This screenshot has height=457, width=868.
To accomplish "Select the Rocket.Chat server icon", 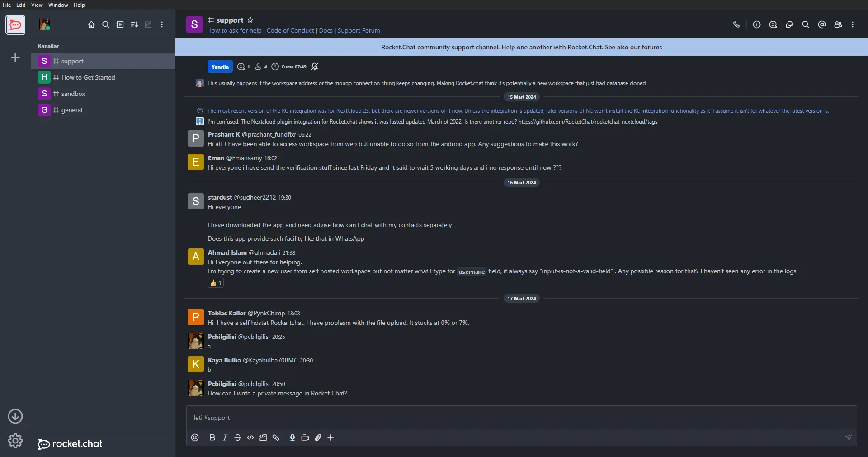I will 15,24.
